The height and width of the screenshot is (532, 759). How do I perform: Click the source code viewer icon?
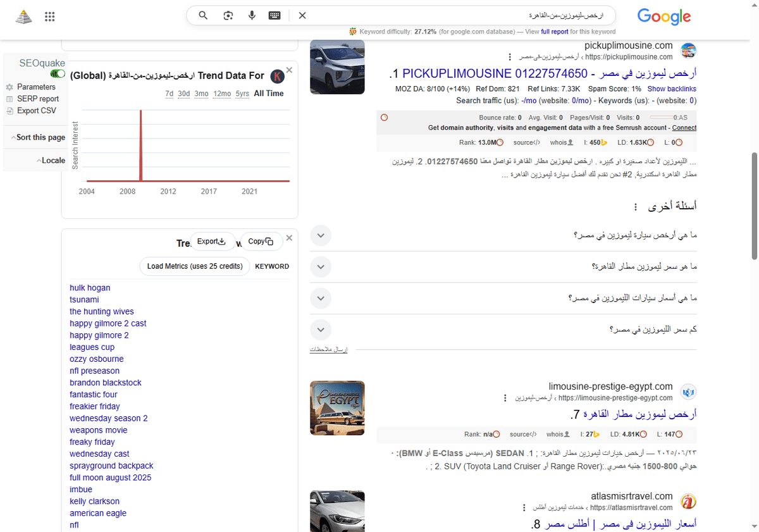(x=526, y=142)
